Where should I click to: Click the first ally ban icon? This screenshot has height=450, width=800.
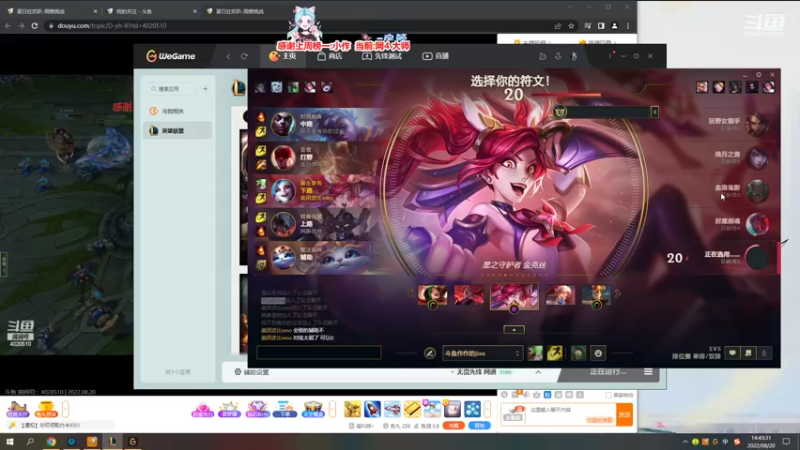point(260,87)
